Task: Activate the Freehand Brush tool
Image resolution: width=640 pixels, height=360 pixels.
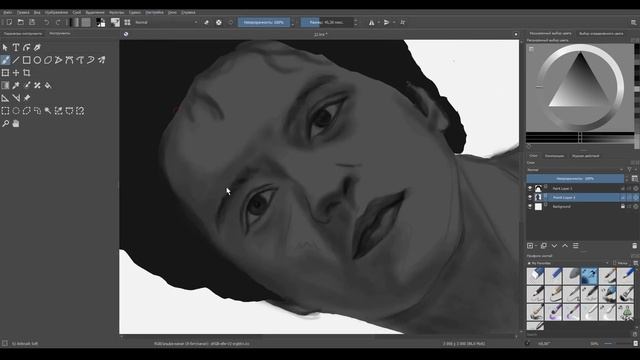Action: tap(5, 60)
